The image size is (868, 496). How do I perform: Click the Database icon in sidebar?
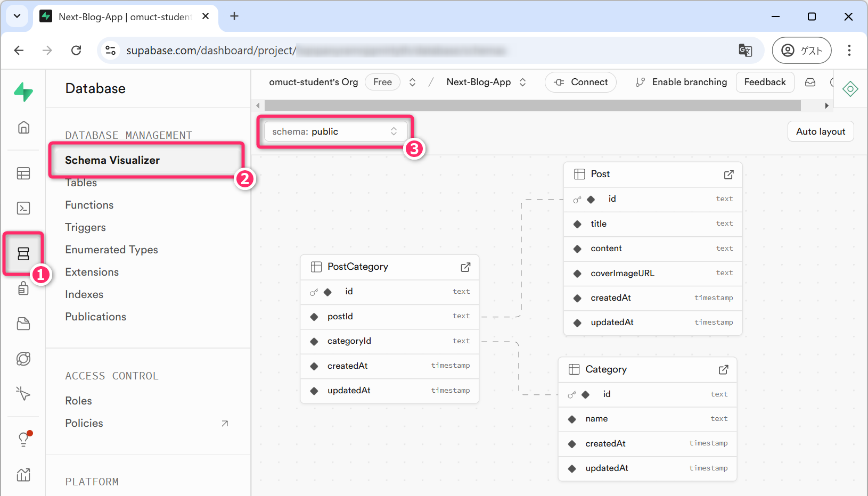[23, 254]
